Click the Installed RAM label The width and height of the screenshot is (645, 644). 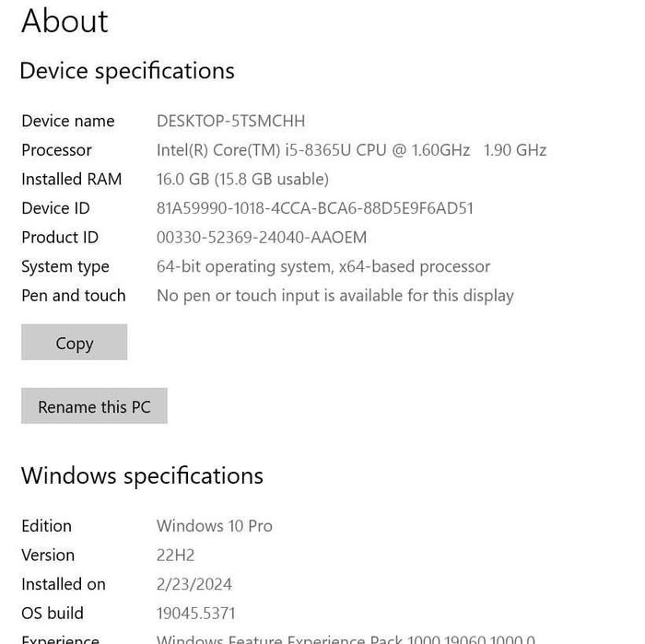point(71,179)
